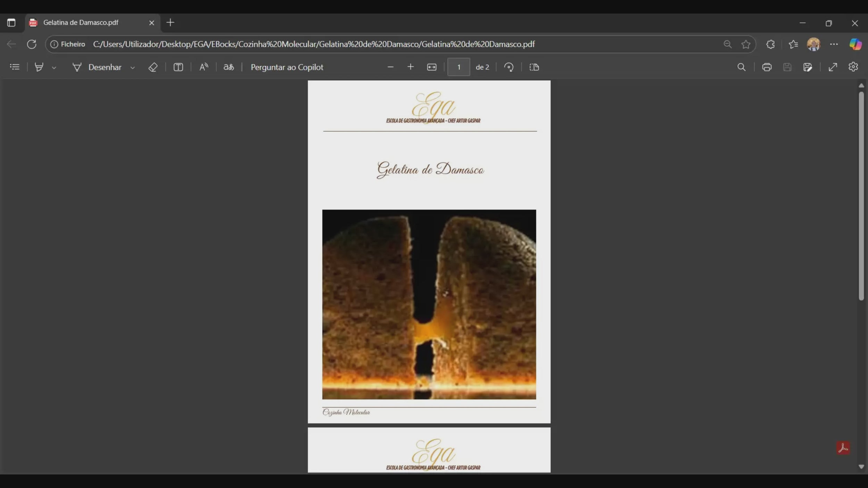Image resolution: width=868 pixels, height=488 pixels.
Task: Expand the Desenhar options dropdown
Action: pyautogui.click(x=132, y=68)
